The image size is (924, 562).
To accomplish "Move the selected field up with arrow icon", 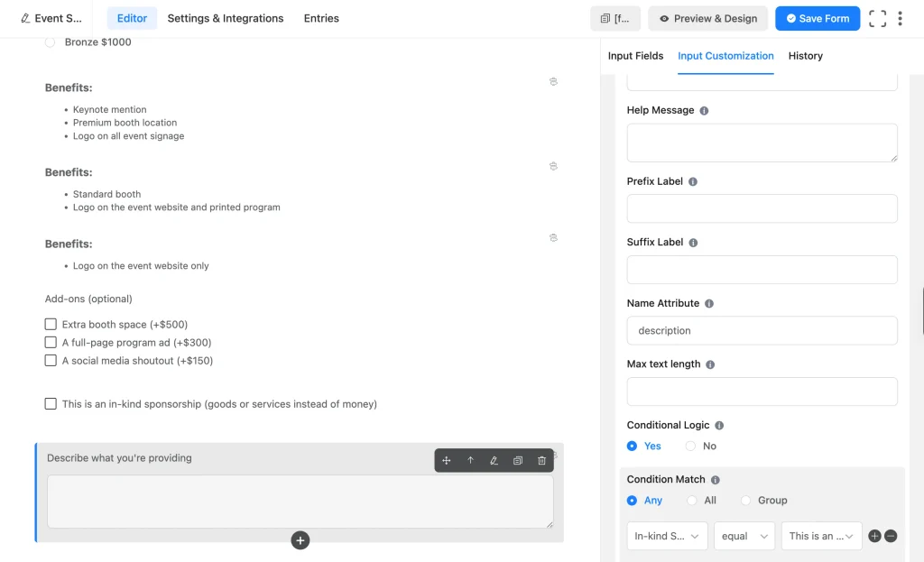I will 470,461.
